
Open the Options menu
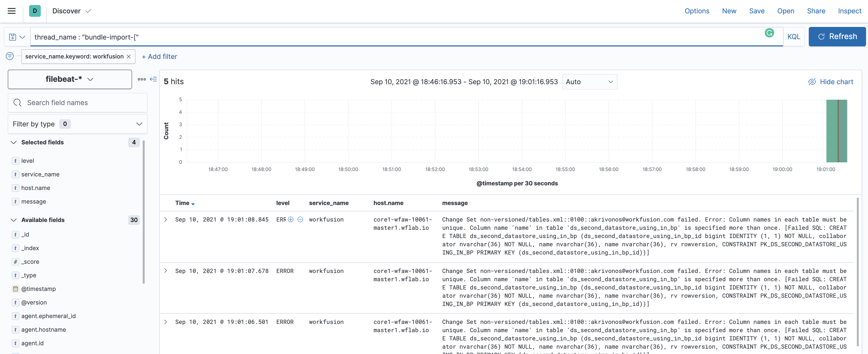point(696,11)
